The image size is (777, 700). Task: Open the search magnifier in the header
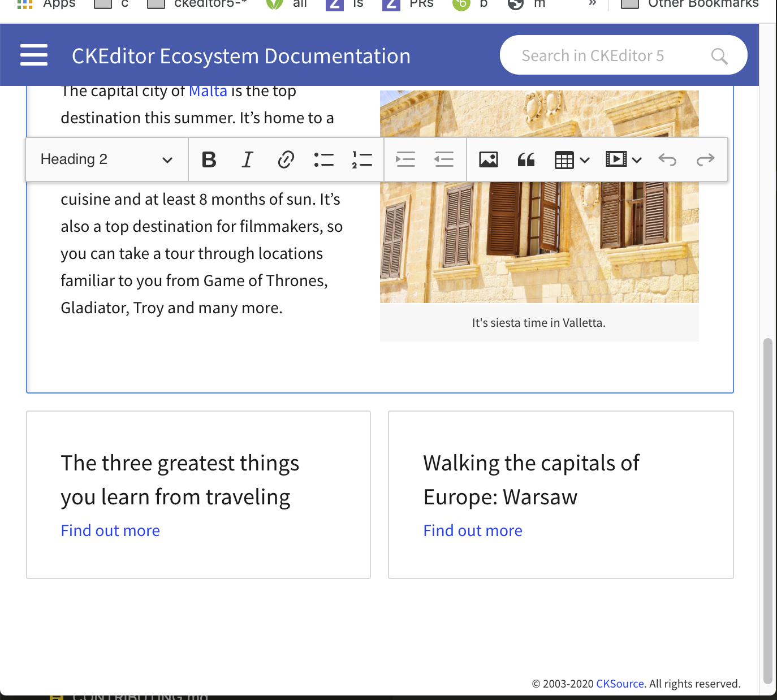pyautogui.click(x=719, y=55)
